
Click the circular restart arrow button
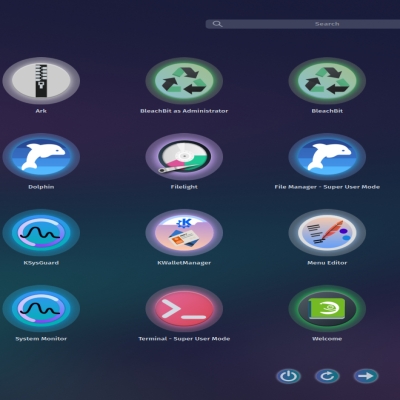pyautogui.click(x=327, y=376)
